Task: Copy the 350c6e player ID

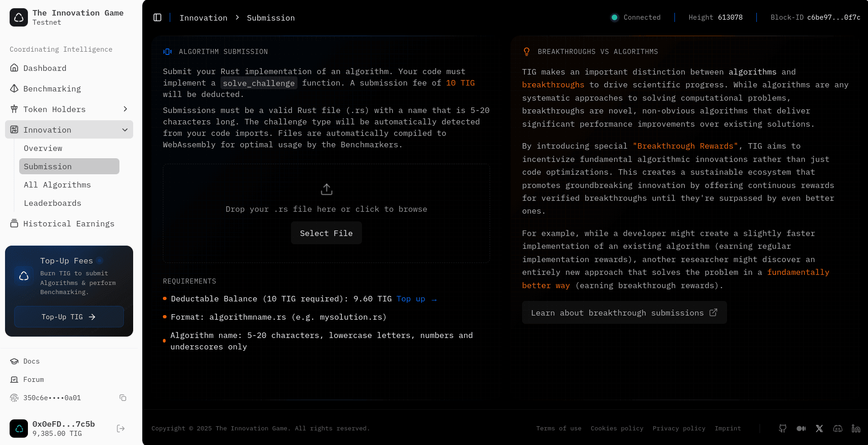Action: click(x=123, y=398)
